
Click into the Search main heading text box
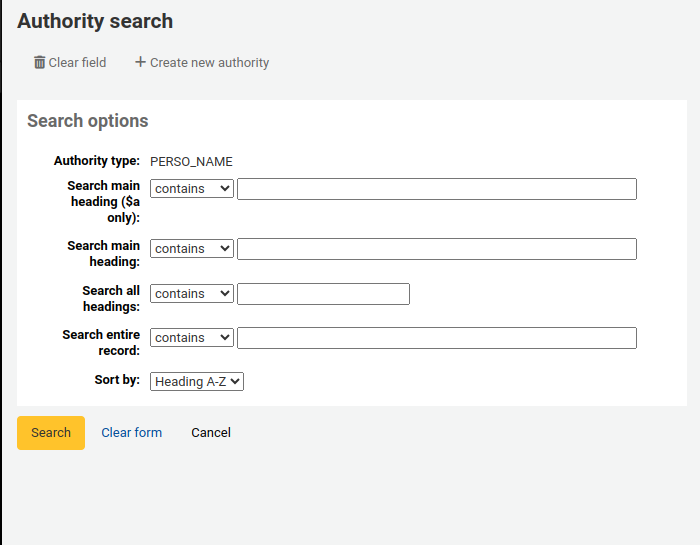coord(436,249)
